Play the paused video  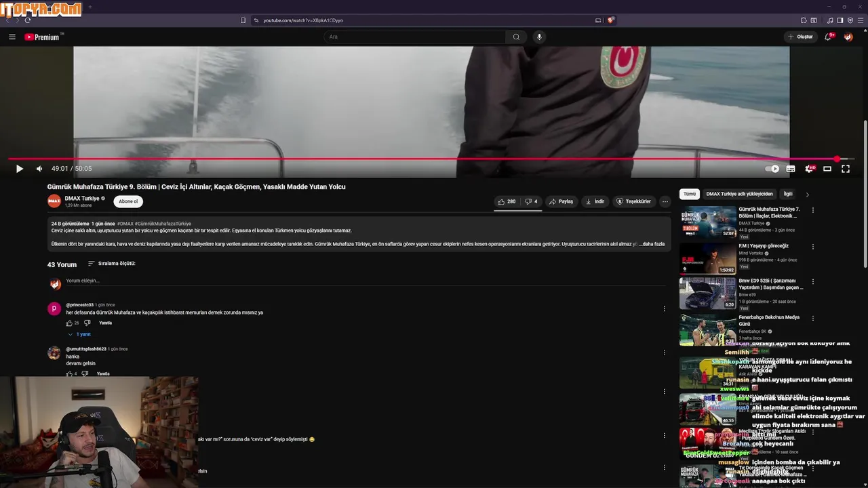click(x=19, y=169)
